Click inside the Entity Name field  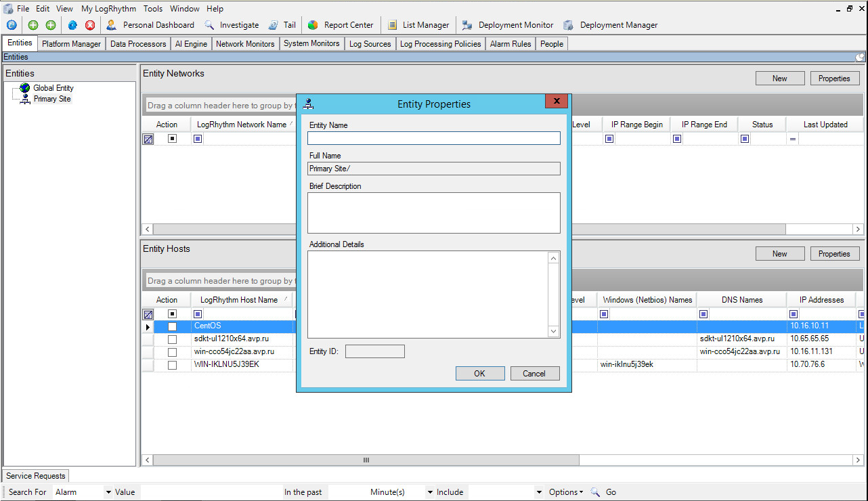tap(433, 138)
